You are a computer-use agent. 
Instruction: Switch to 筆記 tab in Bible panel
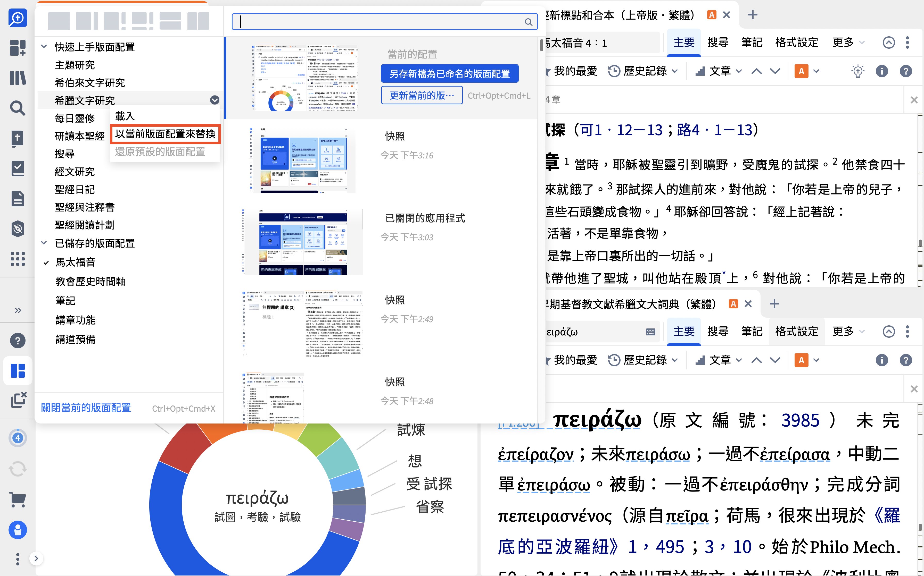click(x=752, y=42)
